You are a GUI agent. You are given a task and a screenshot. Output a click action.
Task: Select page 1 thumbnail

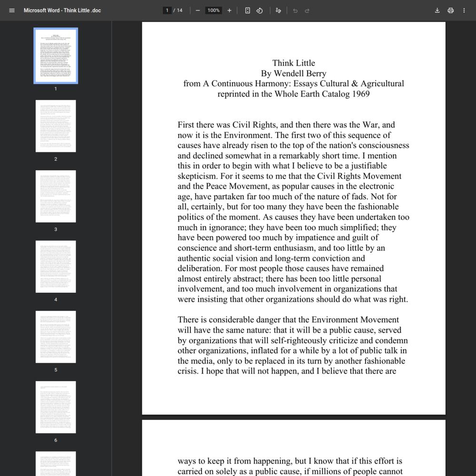pos(56,56)
